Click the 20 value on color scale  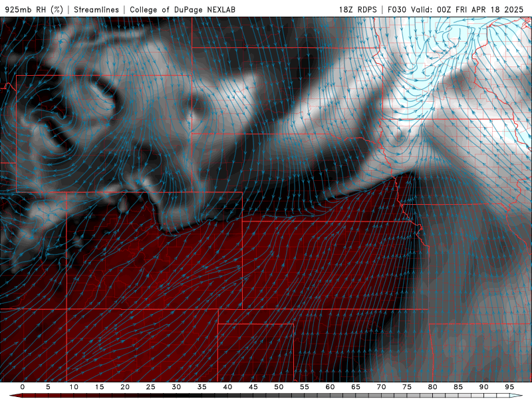[x=125, y=387]
